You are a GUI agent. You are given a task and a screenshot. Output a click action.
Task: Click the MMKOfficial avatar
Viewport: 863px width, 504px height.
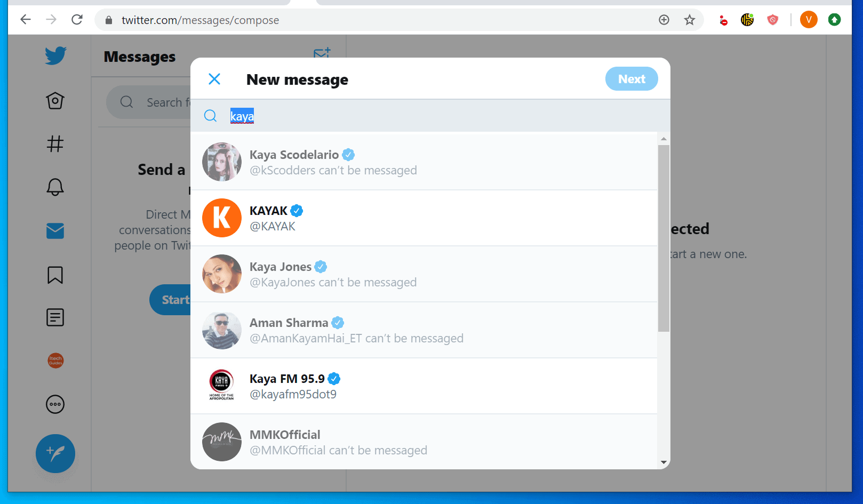(222, 442)
